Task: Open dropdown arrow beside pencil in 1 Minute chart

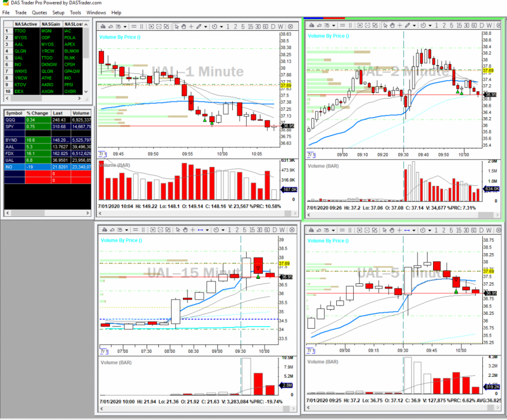Action: 205,26
